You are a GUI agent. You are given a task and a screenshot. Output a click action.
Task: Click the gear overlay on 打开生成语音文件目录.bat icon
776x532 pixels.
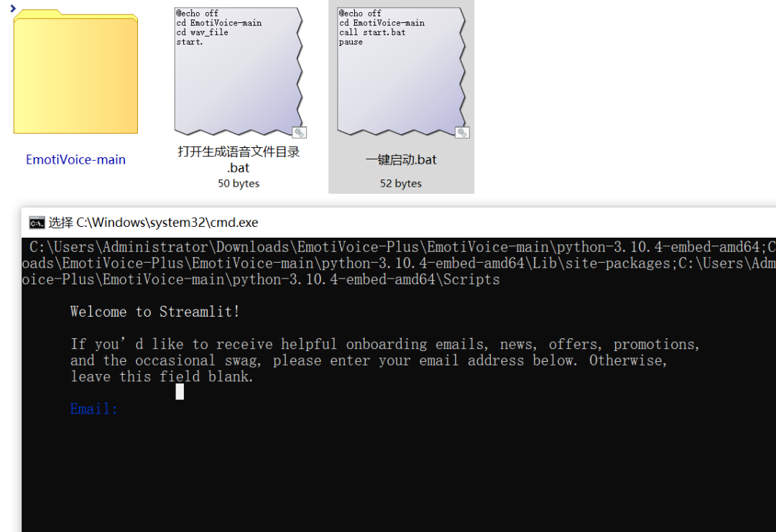(x=300, y=133)
